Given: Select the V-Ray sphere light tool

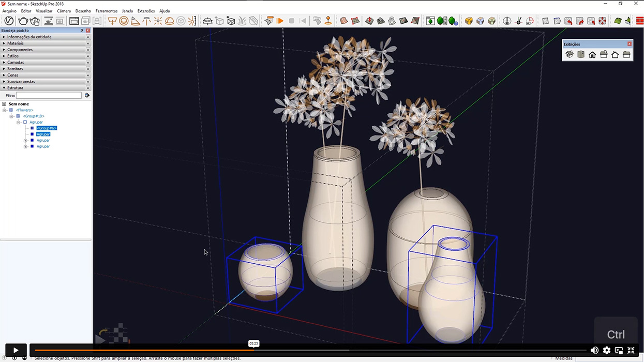Looking at the screenshot, I should point(124,21).
